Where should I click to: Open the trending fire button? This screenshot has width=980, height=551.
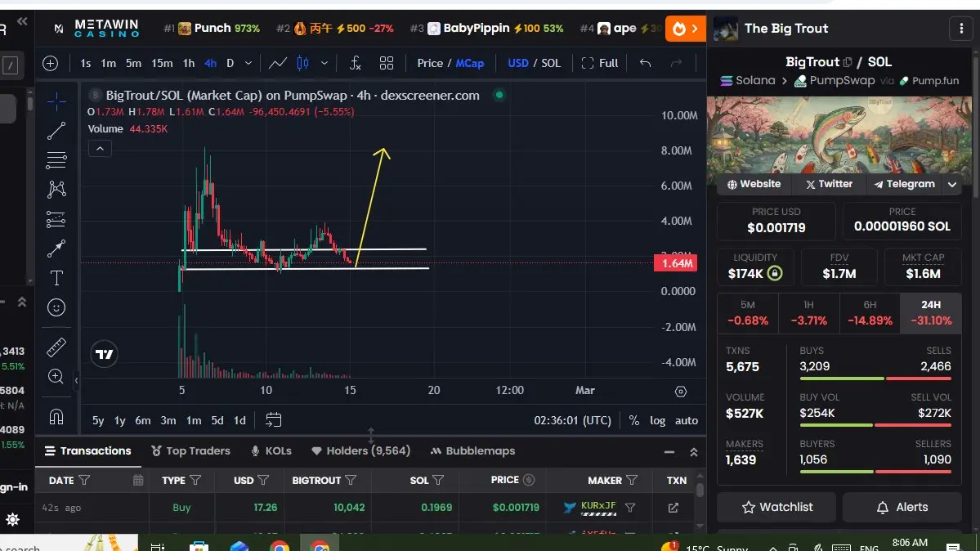(686, 28)
